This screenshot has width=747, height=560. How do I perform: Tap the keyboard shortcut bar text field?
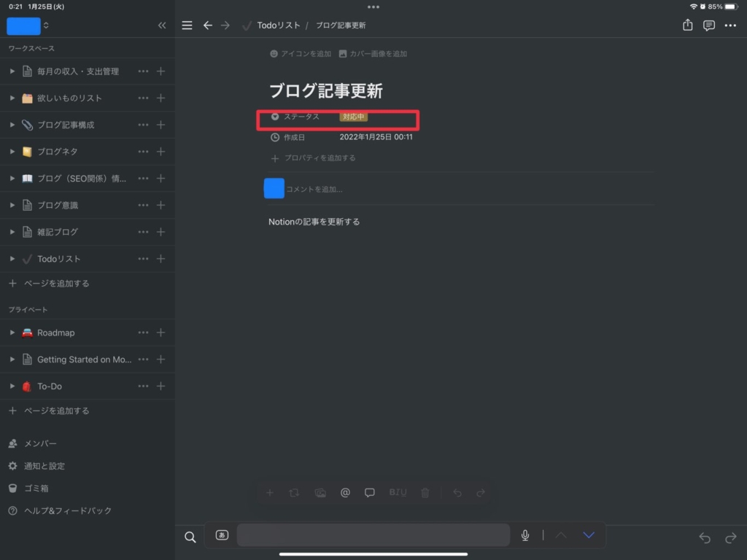[373, 535]
